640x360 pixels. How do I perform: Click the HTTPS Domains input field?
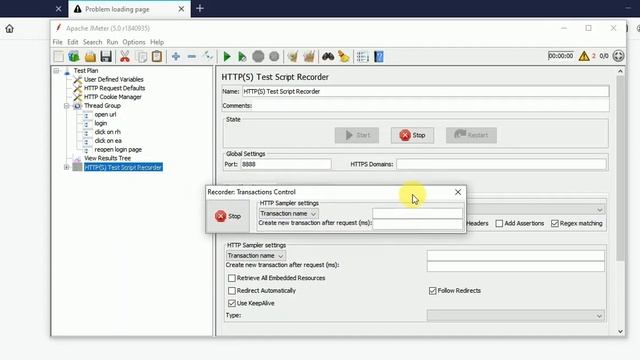(501, 164)
